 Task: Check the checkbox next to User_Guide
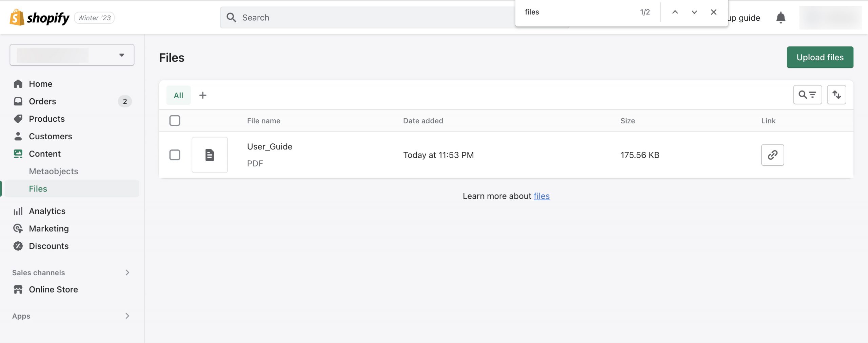(175, 155)
